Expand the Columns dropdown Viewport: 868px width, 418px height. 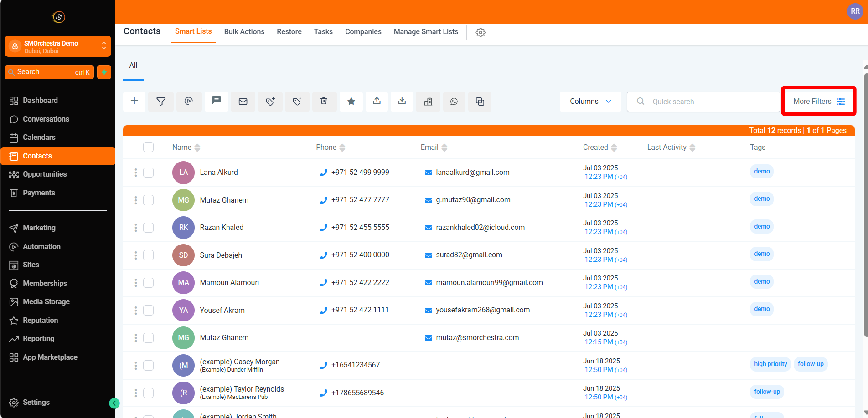590,102
